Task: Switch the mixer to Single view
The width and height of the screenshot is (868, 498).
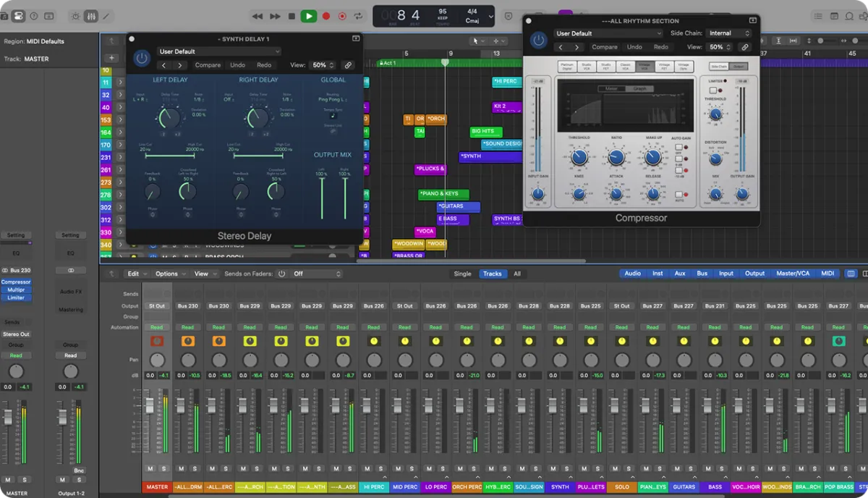Action: click(x=462, y=274)
